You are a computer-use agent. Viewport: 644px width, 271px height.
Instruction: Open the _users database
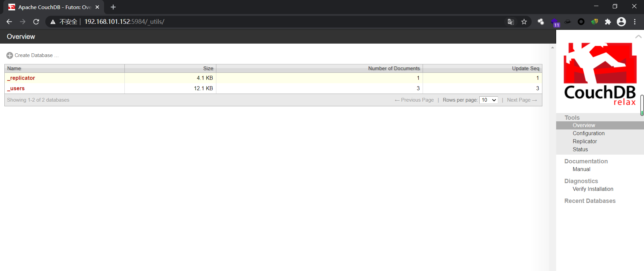(16, 88)
